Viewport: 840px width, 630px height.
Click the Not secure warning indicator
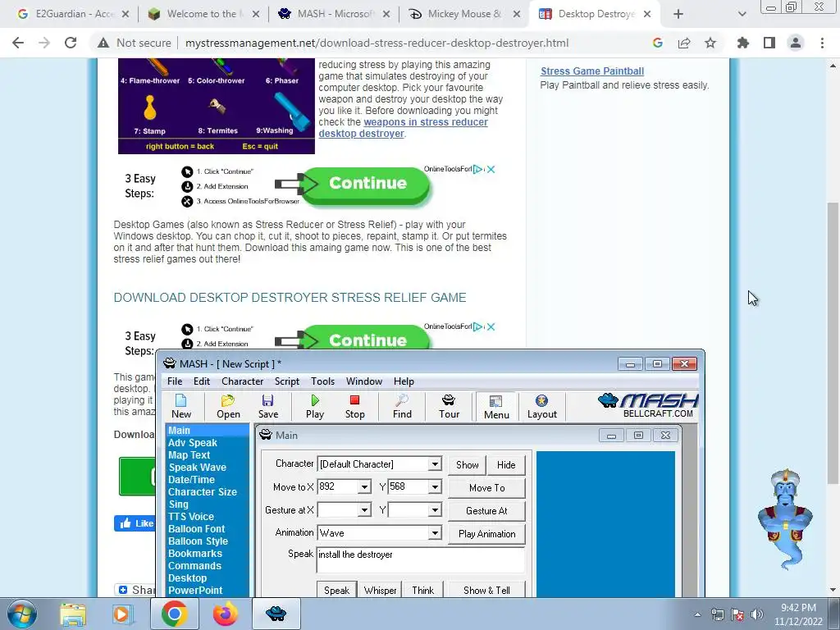click(x=135, y=43)
